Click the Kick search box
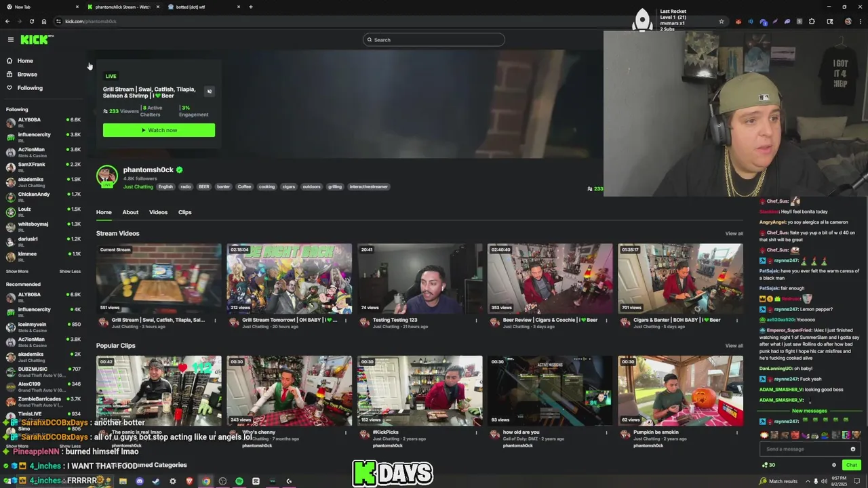868x488 pixels. click(434, 40)
